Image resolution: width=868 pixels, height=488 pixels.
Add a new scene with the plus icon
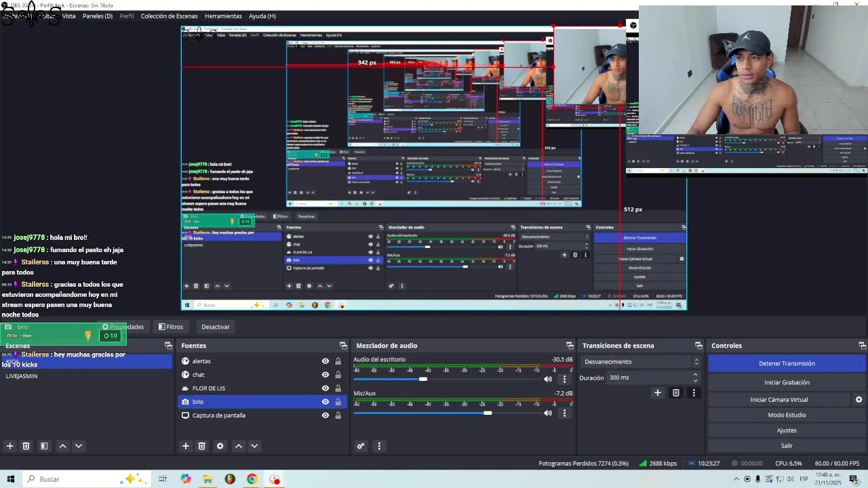click(9, 446)
